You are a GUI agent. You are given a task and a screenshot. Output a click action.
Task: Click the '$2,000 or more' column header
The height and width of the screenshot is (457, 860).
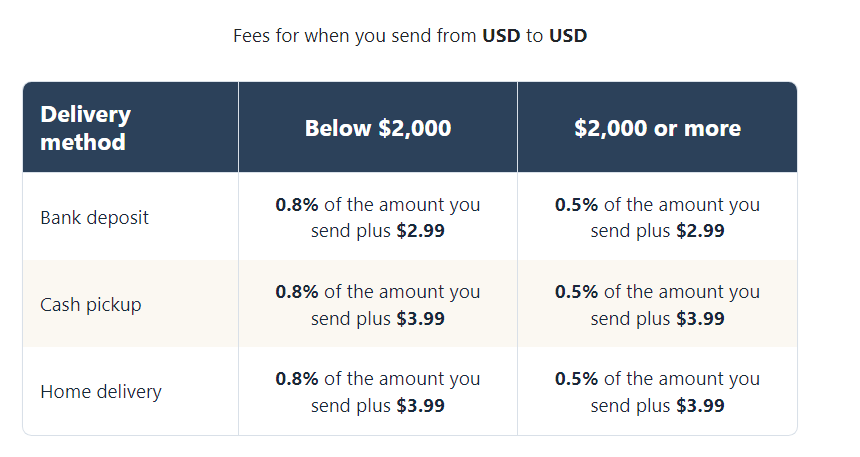[657, 127]
